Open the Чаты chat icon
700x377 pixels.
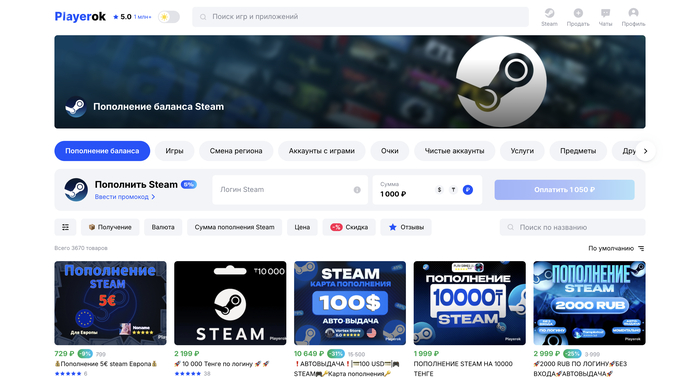pos(605,13)
